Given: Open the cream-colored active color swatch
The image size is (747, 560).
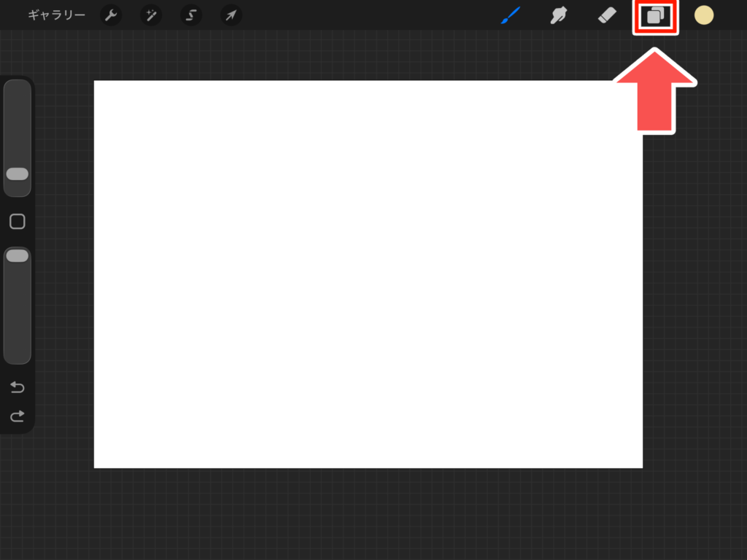Looking at the screenshot, I should coord(704,15).
